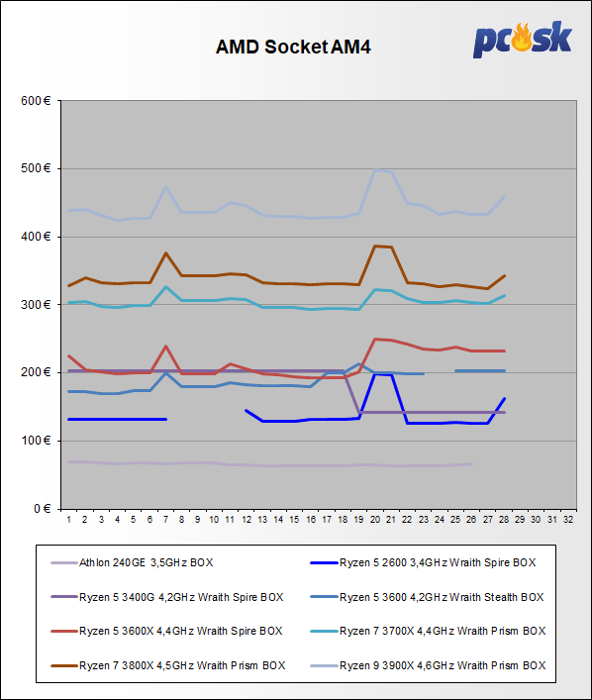Click the Ryzen 9 3900X legend color line
This screenshot has width=592, height=700.
point(324,665)
